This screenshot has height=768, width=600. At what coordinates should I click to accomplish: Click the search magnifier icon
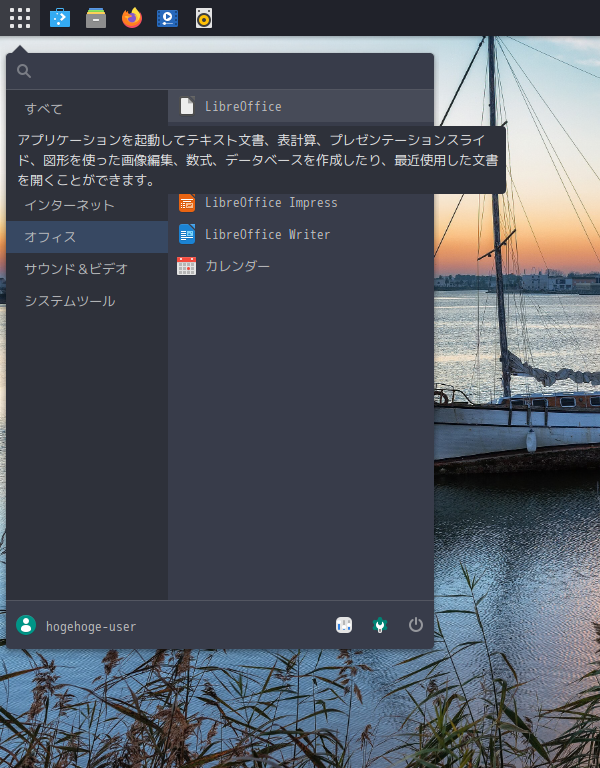pyautogui.click(x=24, y=71)
